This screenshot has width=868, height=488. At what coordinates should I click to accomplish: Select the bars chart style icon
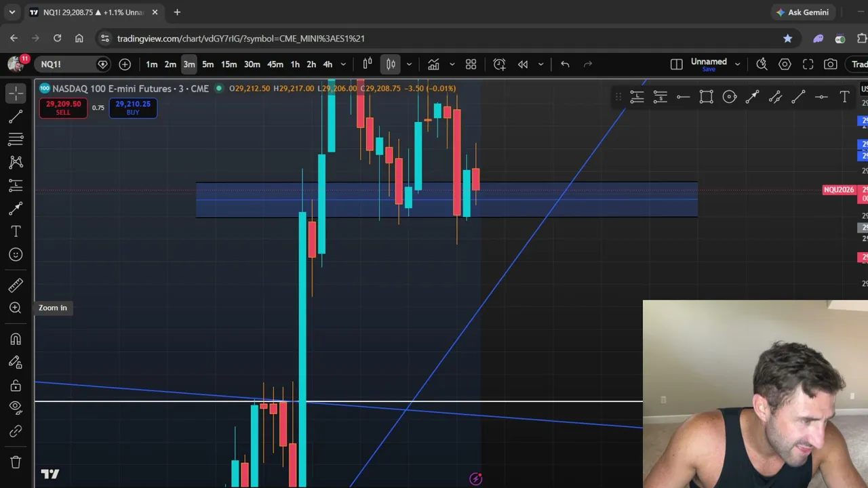pos(368,64)
